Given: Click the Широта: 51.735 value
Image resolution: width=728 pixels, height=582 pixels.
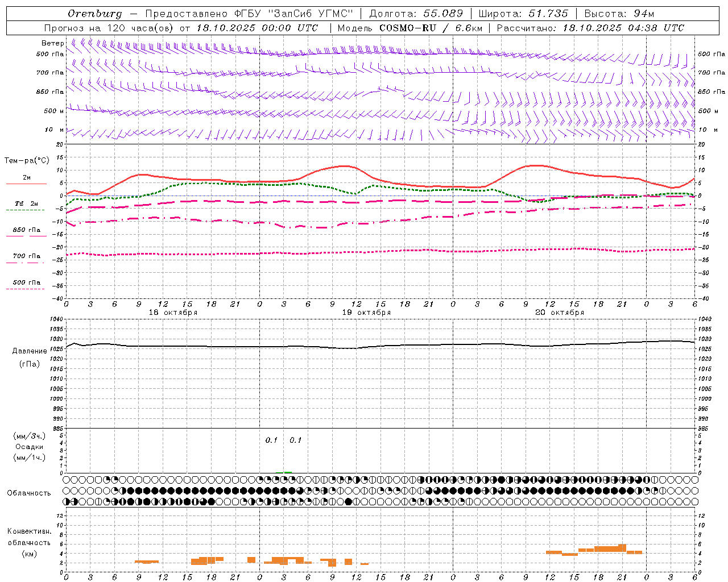Looking at the screenshot, I should pos(523,14).
